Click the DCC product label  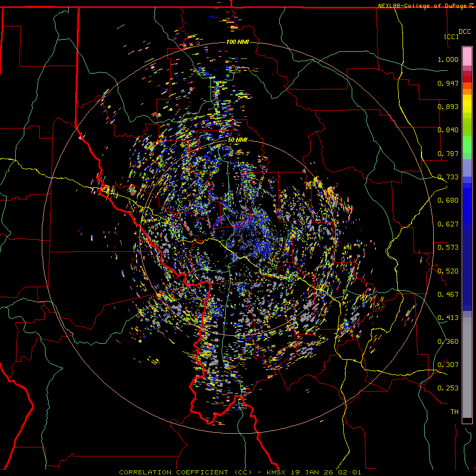(x=464, y=32)
